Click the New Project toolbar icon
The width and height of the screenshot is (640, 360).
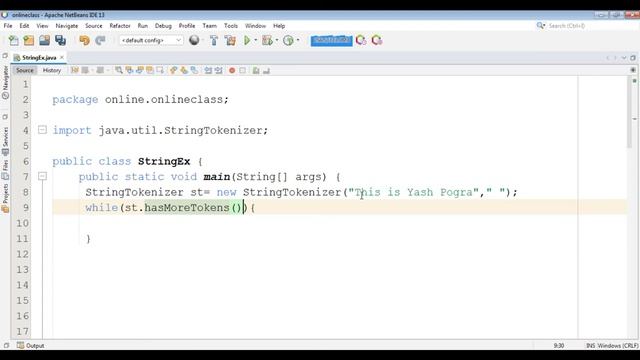[x=29, y=40]
